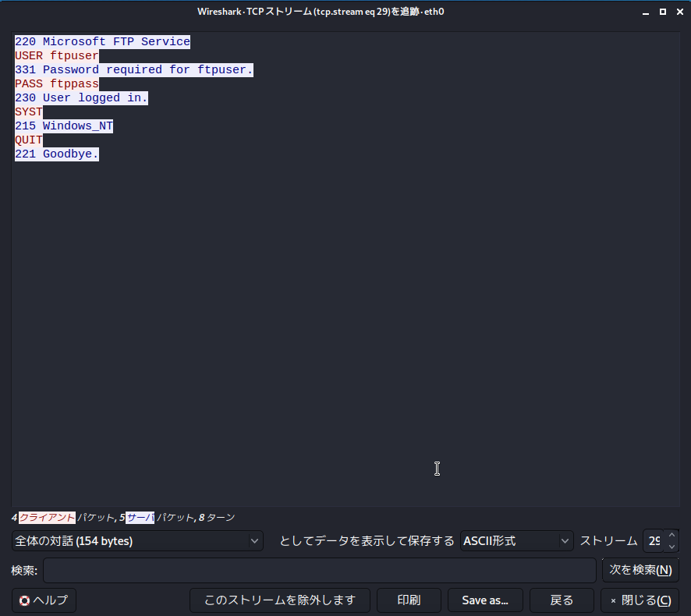Click the Close (閉じる) button
This screenshot has height=616, width=691.
coord(640,600)
